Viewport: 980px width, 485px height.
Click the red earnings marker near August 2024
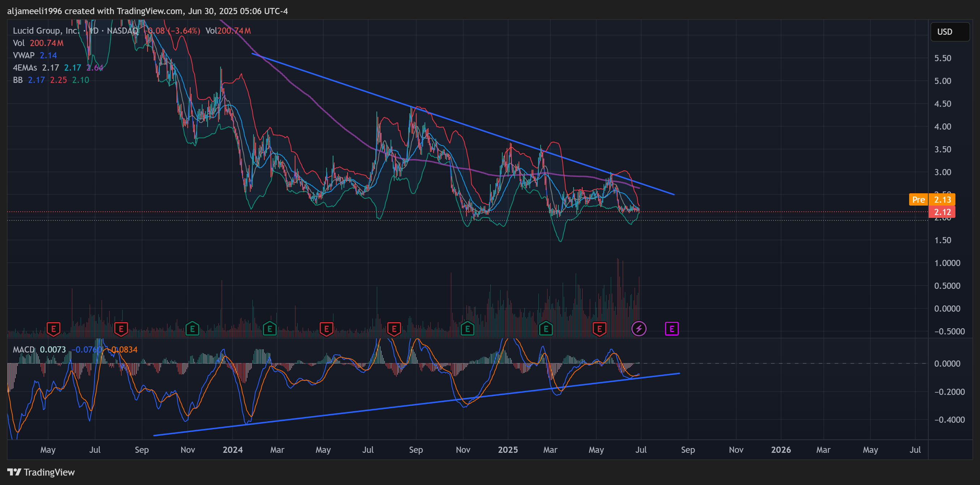point(394,329)
